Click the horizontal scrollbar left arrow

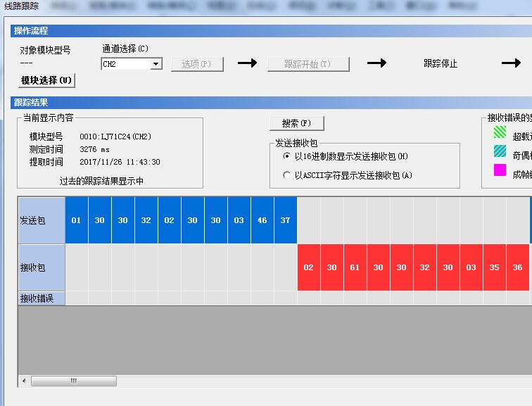(x=25, y=381)
